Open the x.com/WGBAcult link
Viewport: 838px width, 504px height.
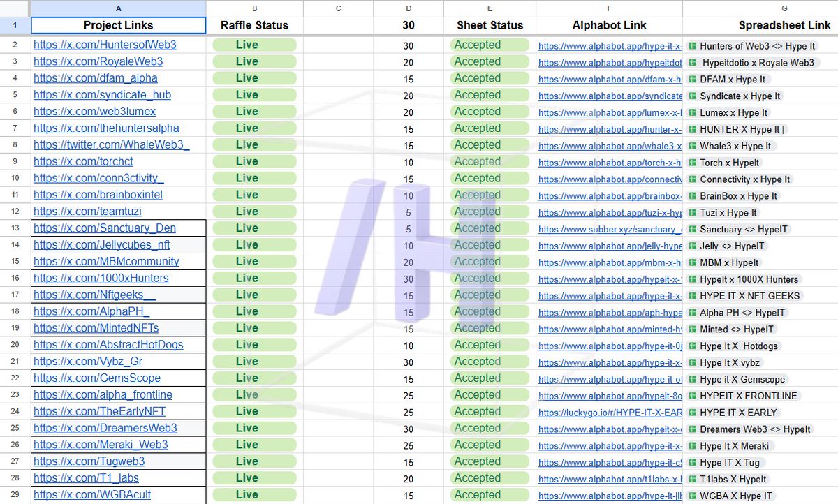(92, 495)
